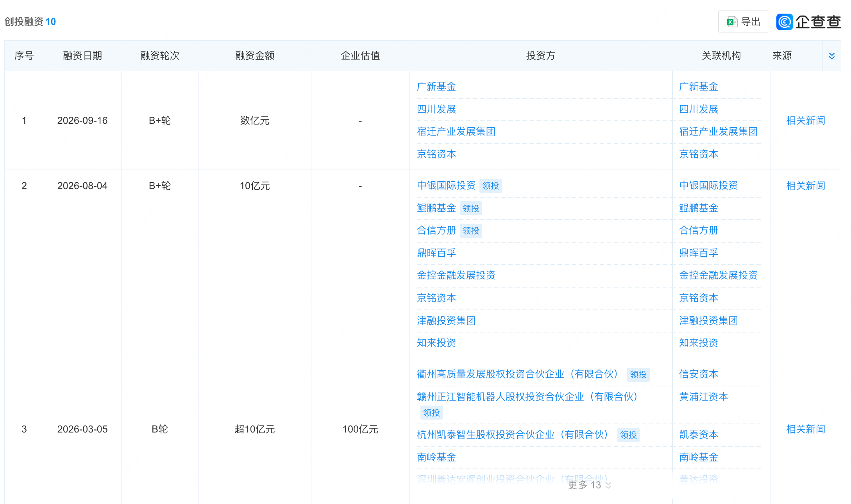The height and width of the screenshot is (504, 851).
Task: Open 宿迁产业发展集团 in 关联机构 column
Action: coord(718,131)
